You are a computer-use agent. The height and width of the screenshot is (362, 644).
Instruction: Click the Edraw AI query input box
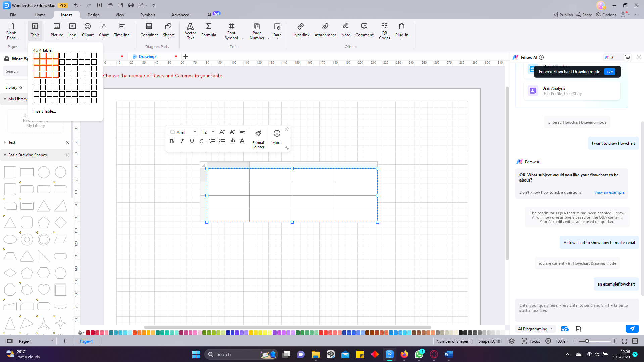577,310
